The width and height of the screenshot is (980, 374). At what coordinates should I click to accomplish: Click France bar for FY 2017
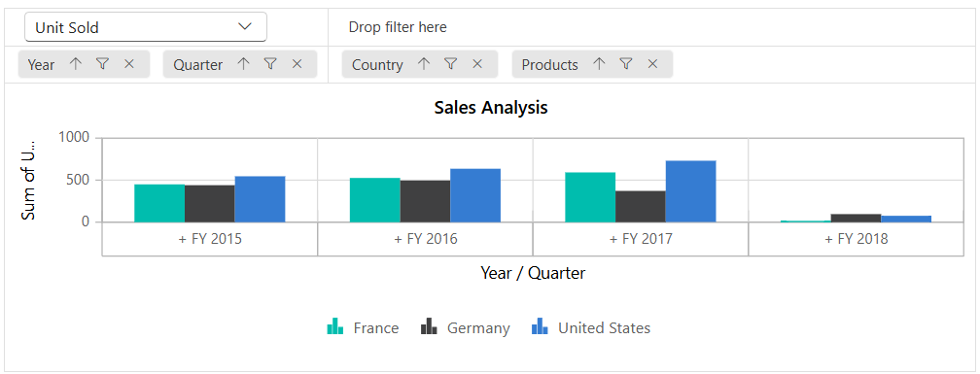tap(590, 197)
